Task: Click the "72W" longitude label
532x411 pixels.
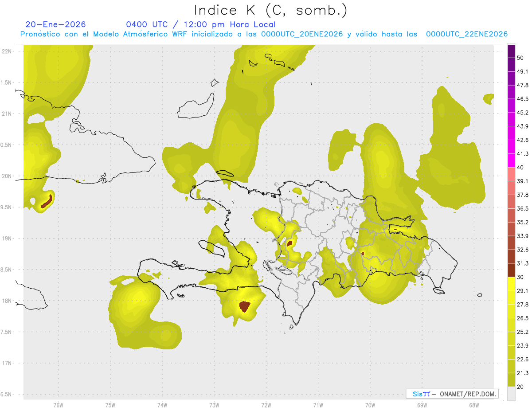Action: click(x=266, y=405)
